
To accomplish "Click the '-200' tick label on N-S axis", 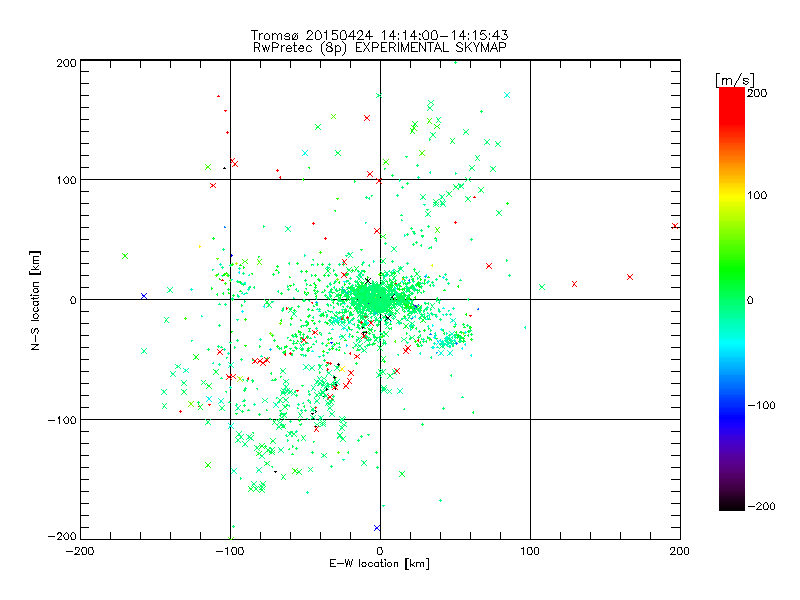I will [62, 536].
